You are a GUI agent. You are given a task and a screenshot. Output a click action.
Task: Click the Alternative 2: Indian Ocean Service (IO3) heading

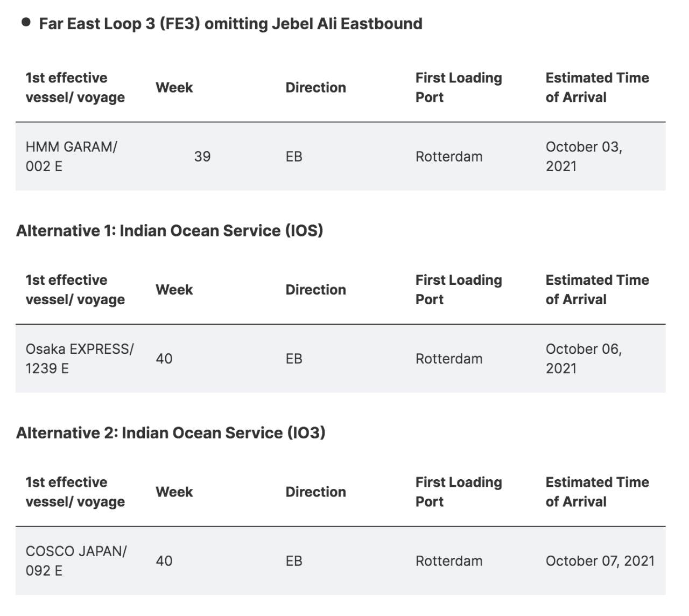(171, 433)
